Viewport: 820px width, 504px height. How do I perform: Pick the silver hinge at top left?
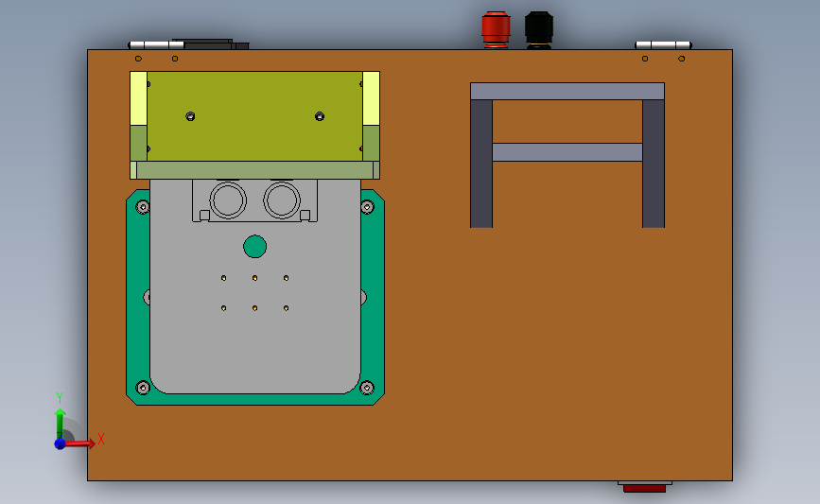click(x=156, y=45)
